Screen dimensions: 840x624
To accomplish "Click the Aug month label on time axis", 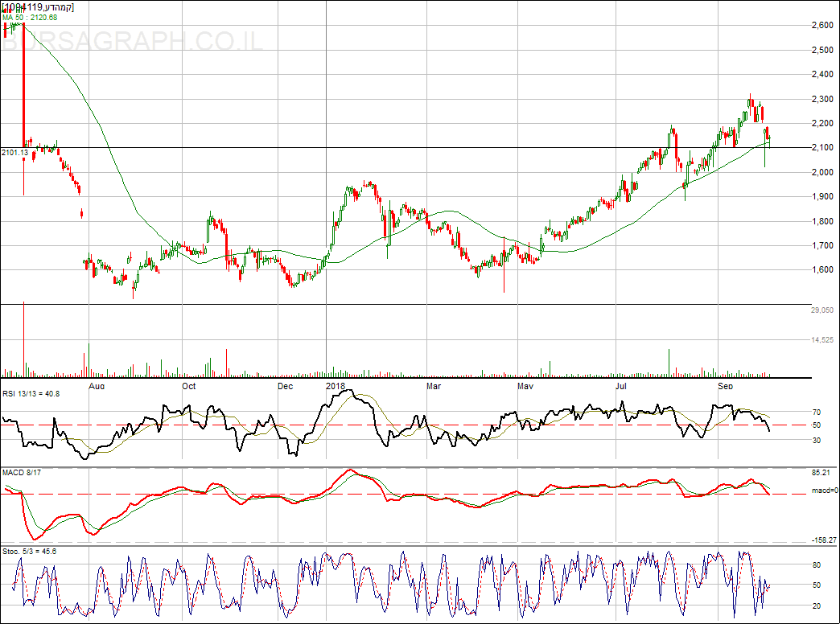I will (x=96, y=386).
